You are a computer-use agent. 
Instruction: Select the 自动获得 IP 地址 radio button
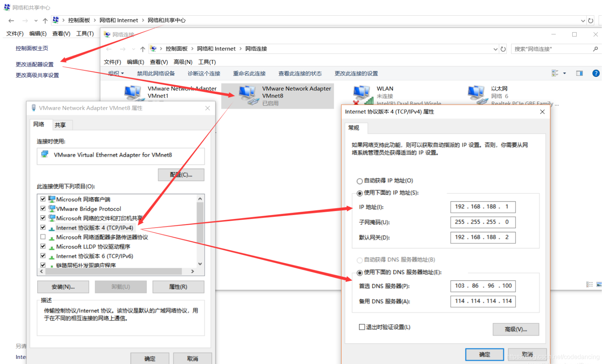(360, 181)
